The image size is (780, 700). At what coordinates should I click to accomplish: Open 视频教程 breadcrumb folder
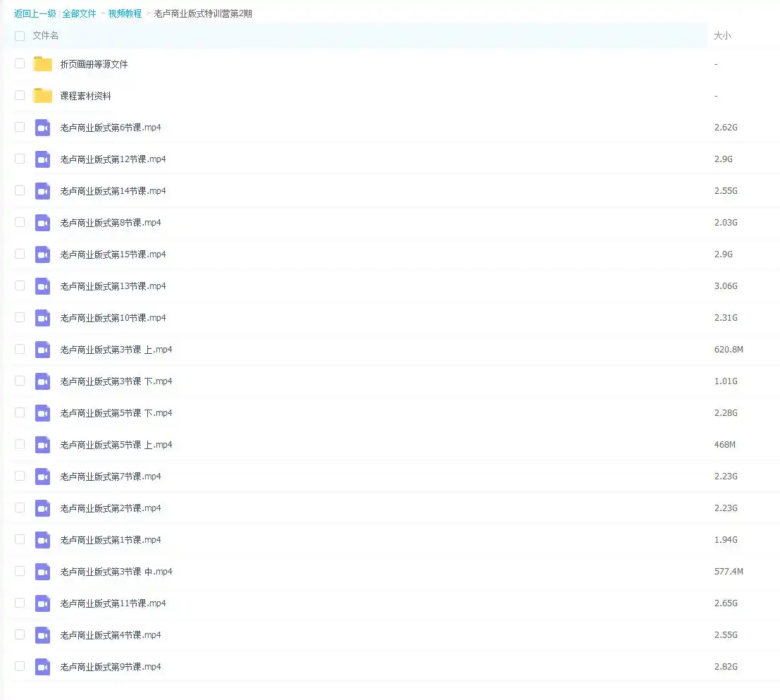(x=125, y=13)
